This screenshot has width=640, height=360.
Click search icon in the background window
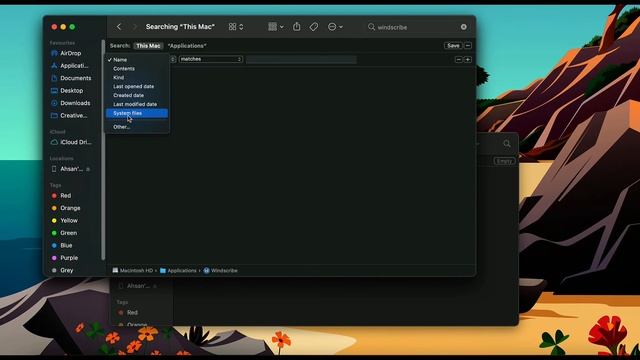[x=507, y=144]
